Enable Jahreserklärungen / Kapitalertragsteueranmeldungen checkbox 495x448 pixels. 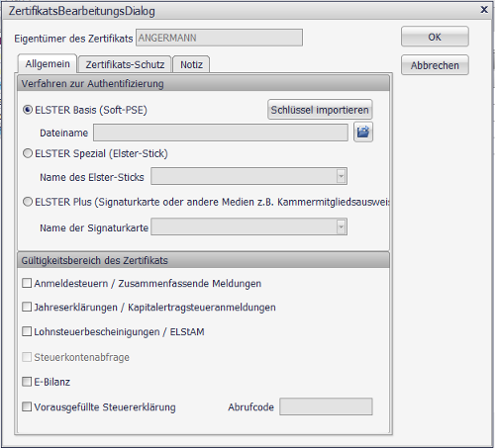tap(27, 307)
